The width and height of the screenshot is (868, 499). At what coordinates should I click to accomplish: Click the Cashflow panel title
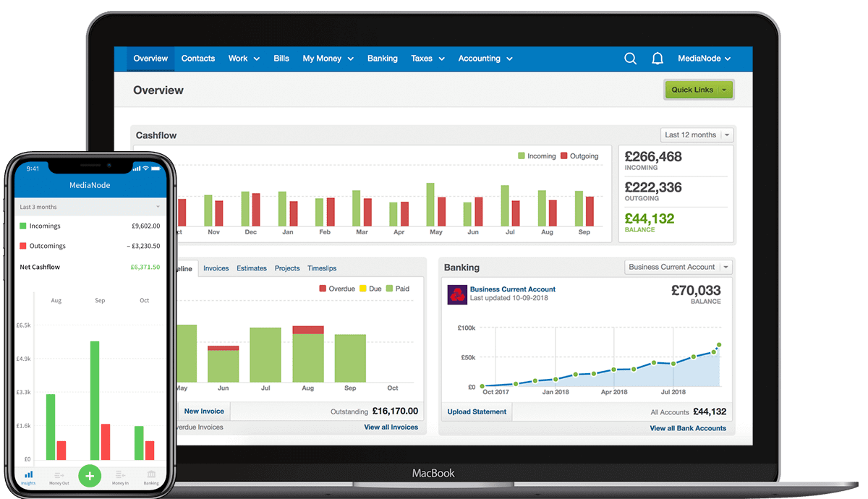(x=156, y=135)
